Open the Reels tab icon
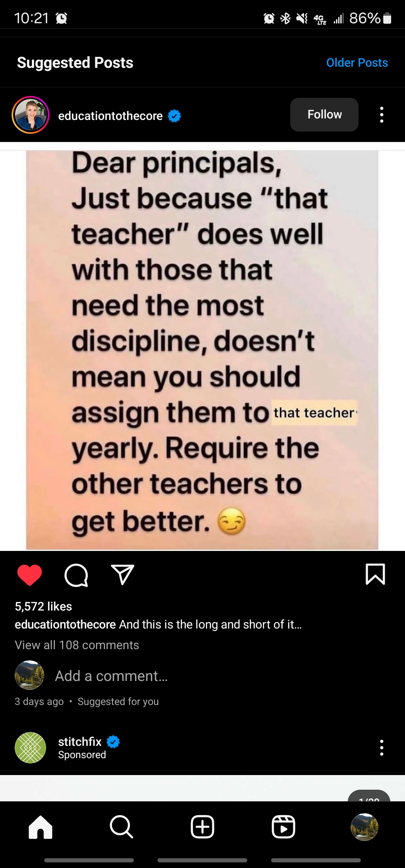The height and width of the screenshot is (868, 405). point(283,827)
